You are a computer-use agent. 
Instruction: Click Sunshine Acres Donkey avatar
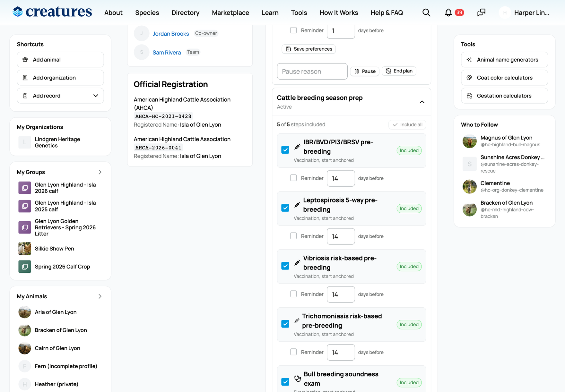tap(470, 164)
